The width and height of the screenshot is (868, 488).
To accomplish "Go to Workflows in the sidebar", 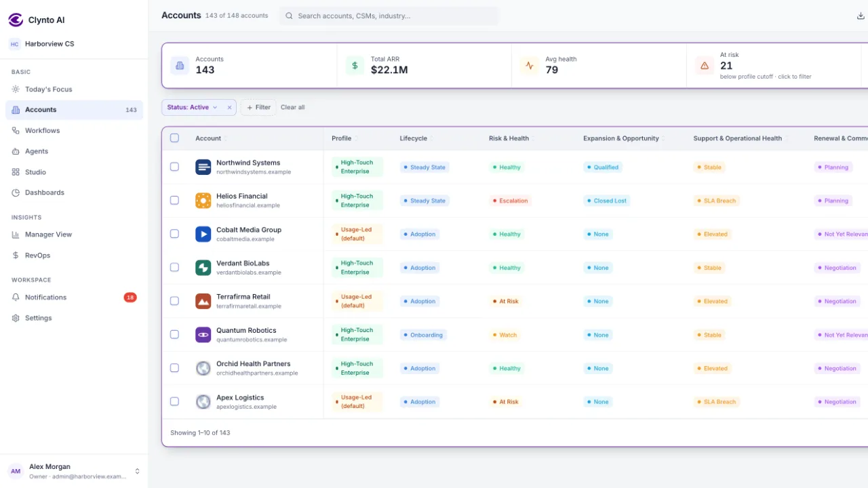I will coord(74,131).
